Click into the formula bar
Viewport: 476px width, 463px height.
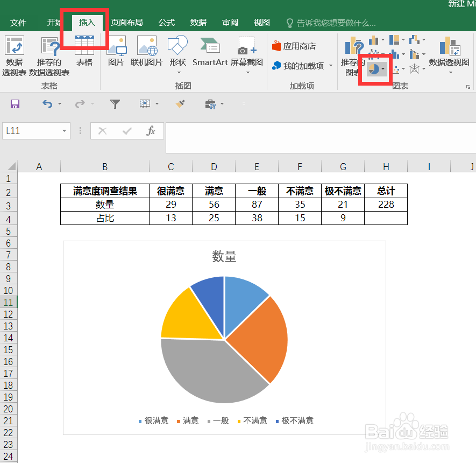tap(321, 138)
